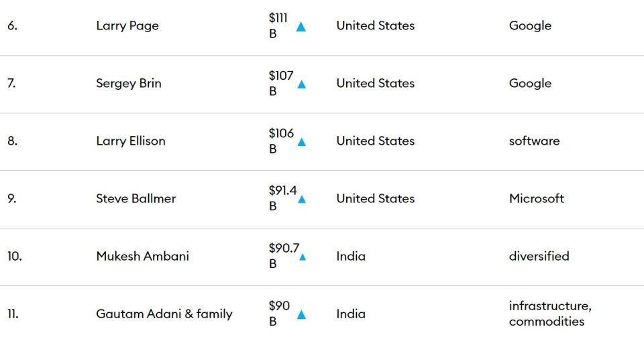Open the Steve Ballmer name link

point(136,198)
